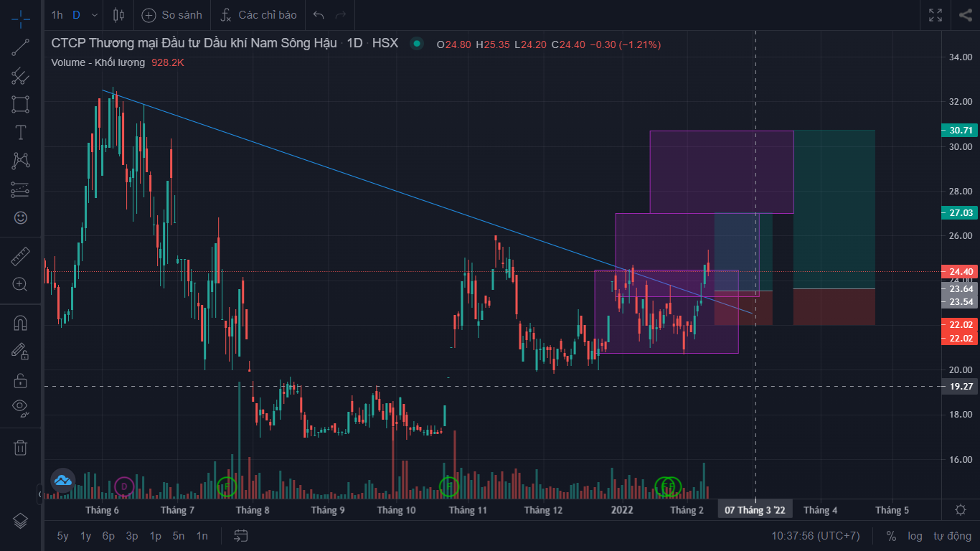Open the Các chỉ báo indicators menu
Viewport: 980px width, 551px height.
[x=258, y=15]
